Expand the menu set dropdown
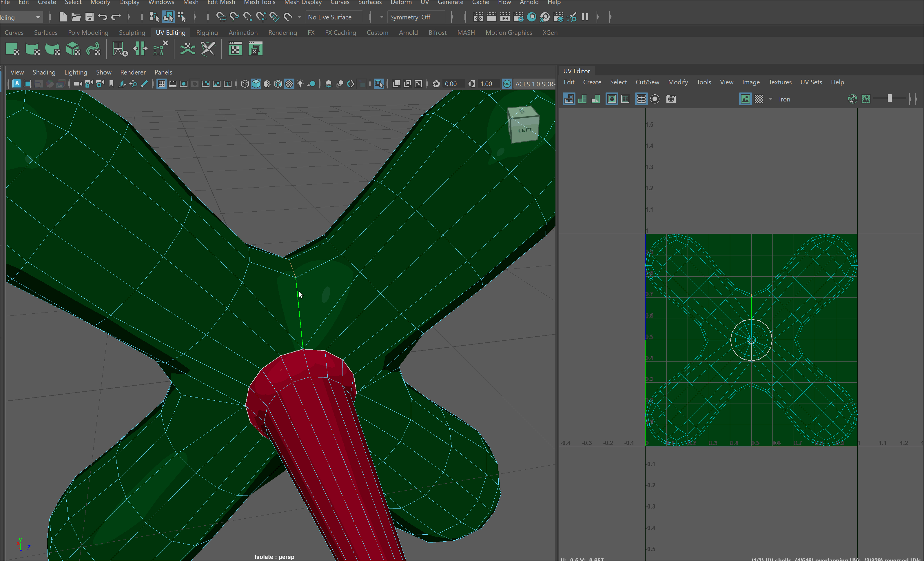 pos(37,17)
